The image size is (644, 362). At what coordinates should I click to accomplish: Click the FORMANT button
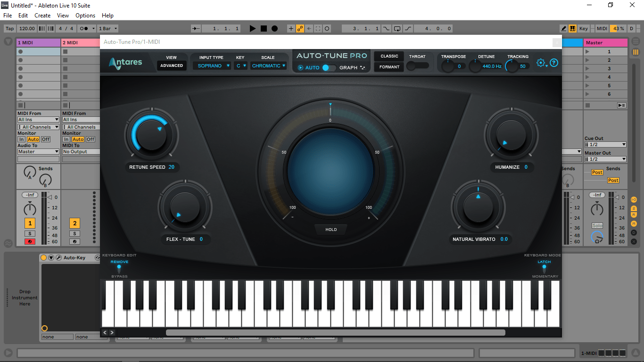[389, 67]
